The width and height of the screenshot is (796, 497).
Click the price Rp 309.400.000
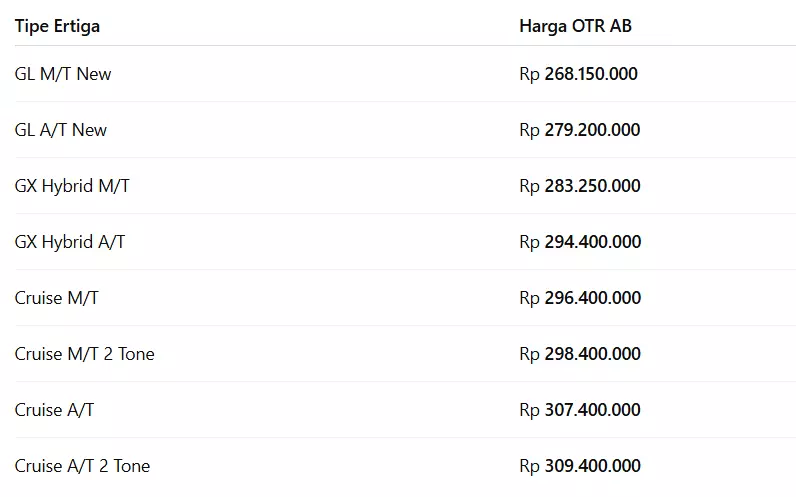coord(580,466)
